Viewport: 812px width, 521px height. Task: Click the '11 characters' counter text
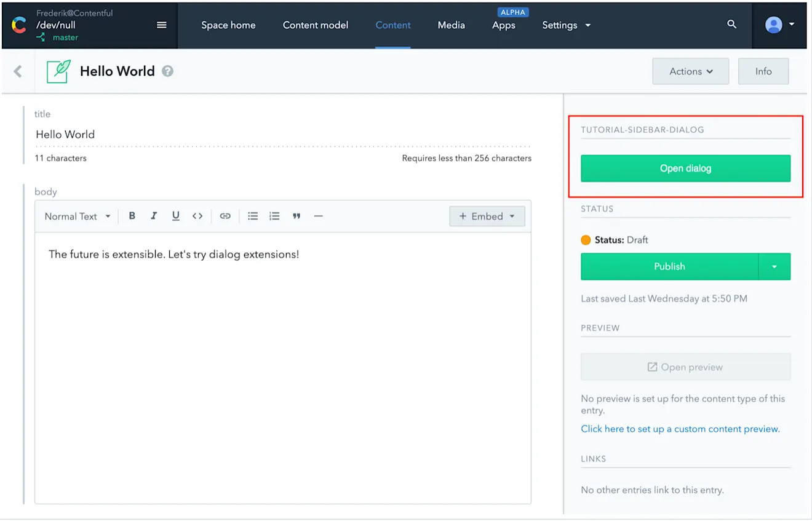pos(60,158)
